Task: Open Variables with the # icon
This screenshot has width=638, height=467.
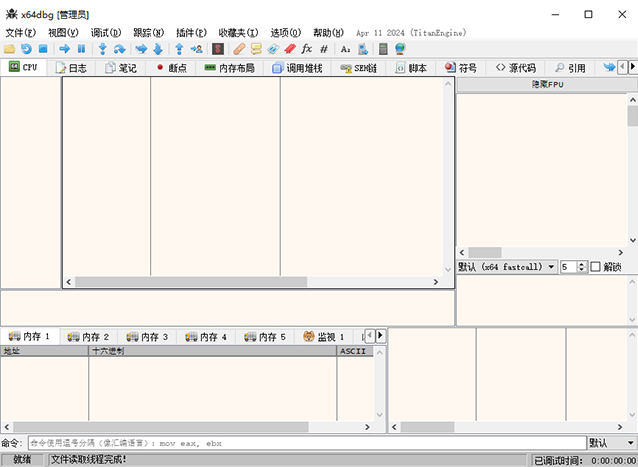Action: (x=324, y=49)
